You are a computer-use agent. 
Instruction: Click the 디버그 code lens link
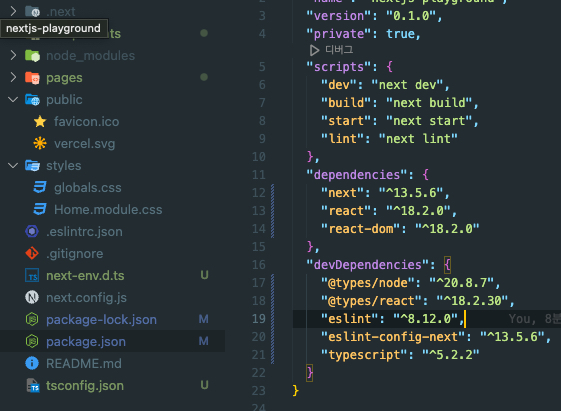point(338,50)
